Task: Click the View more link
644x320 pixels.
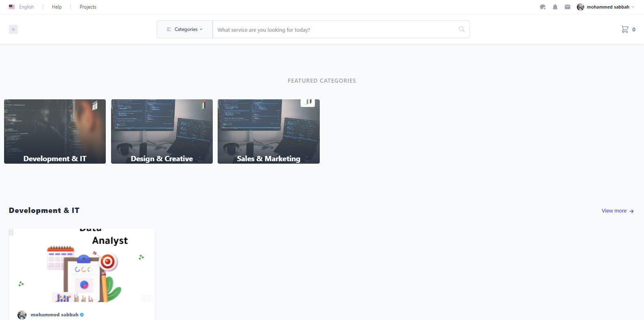Action: click(614, 211)
